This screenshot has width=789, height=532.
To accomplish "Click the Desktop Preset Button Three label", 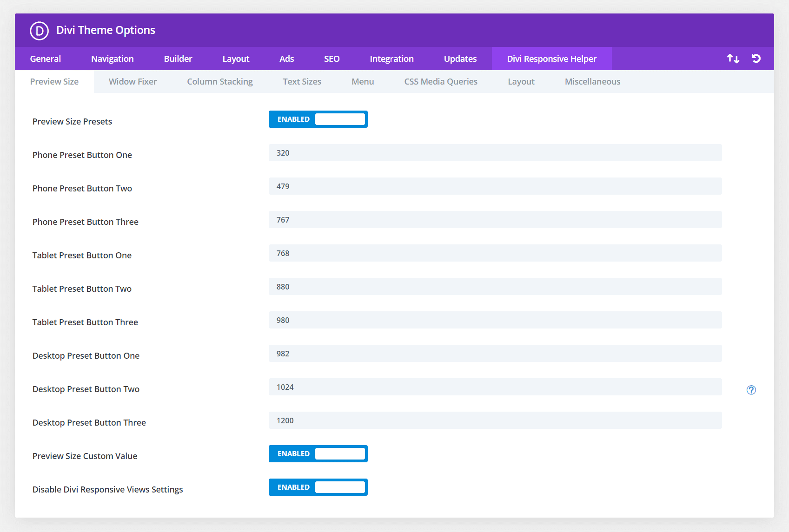I will (89, 423).
